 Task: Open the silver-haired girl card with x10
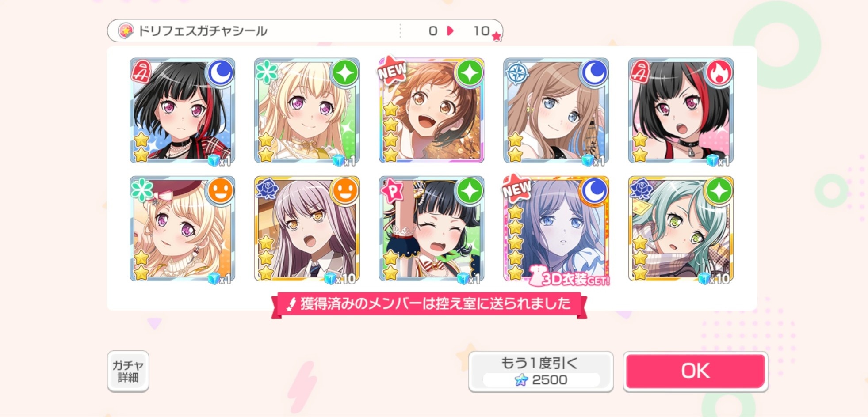coord(307,229)
